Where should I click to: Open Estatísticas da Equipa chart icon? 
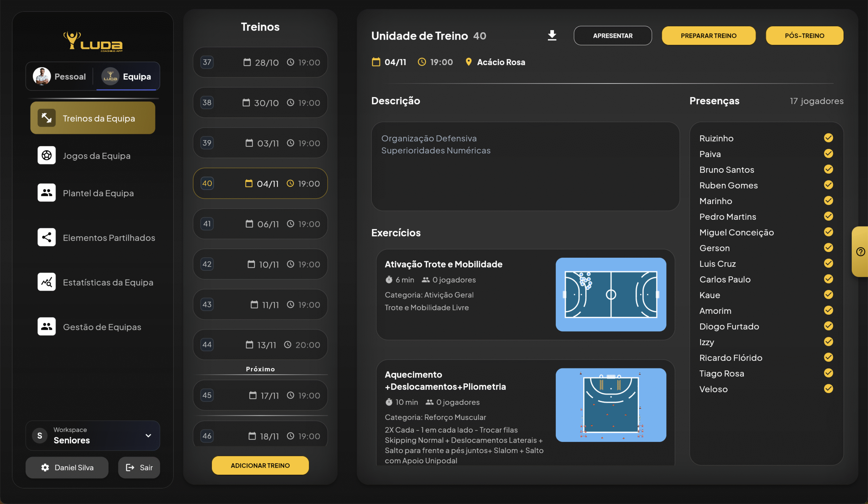(46, 282)
